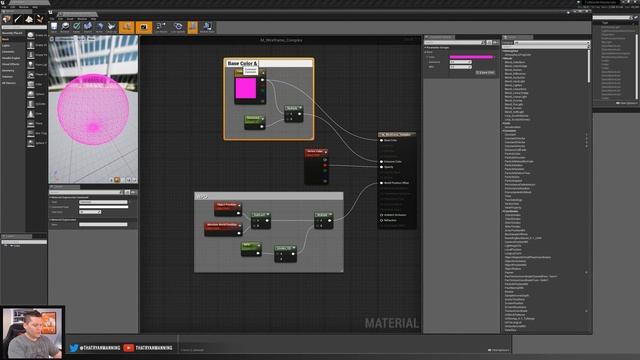Select the Absolute World Position node
The width and height of the screenshot is (640, 360).
coord(223,229)
